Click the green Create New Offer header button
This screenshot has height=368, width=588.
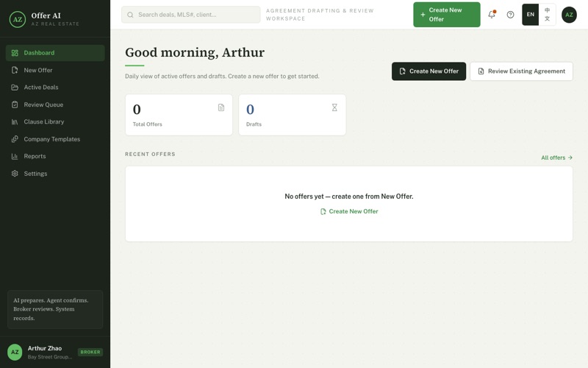[447, 15]
